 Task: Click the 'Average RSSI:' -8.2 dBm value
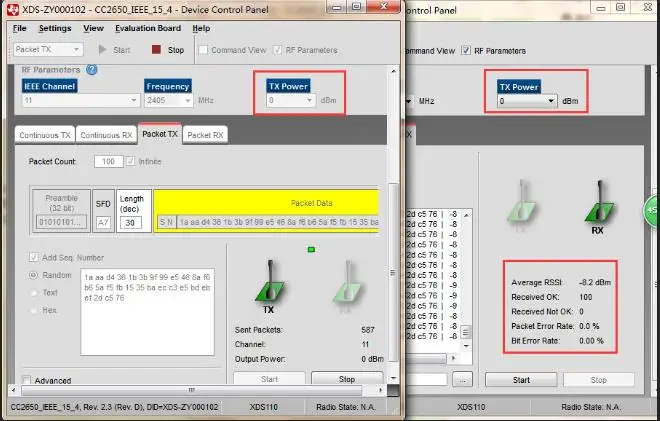pos(595,282)
